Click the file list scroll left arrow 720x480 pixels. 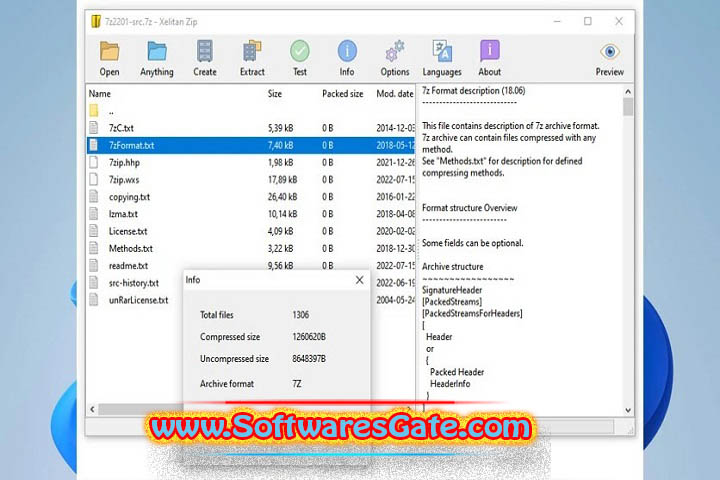coord(92,409)
